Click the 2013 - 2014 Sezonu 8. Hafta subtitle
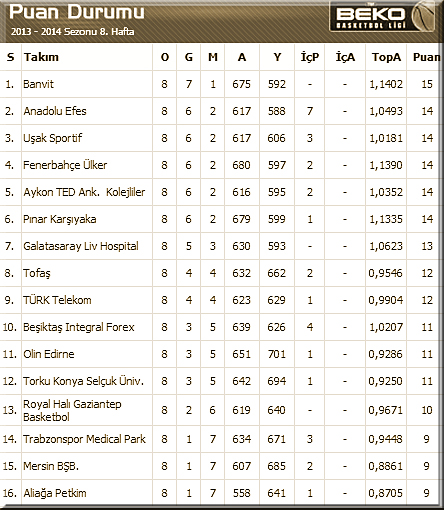Image resolution: width=444 pixels, height=510 pixels. point(73,32)
